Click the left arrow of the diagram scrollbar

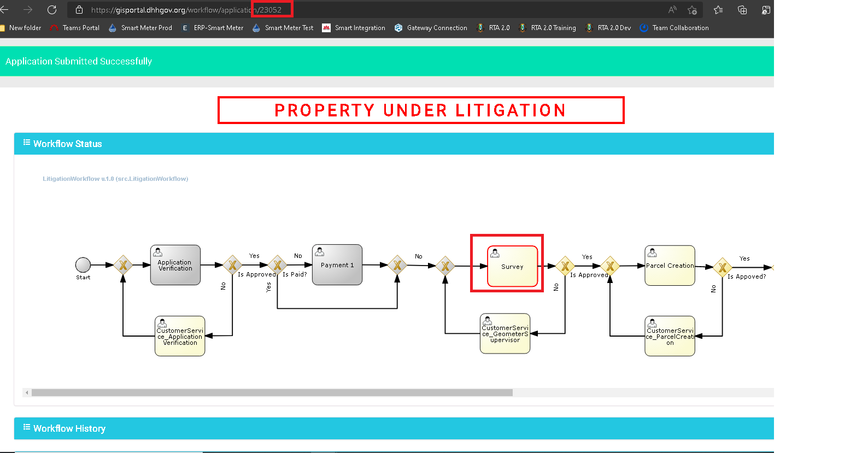click(27, 392)
